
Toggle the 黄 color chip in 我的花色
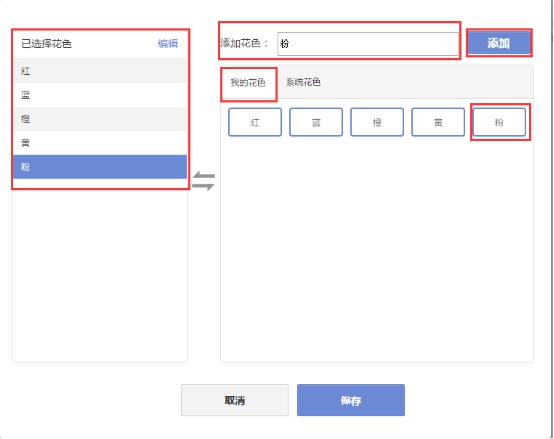pos(438,122)
